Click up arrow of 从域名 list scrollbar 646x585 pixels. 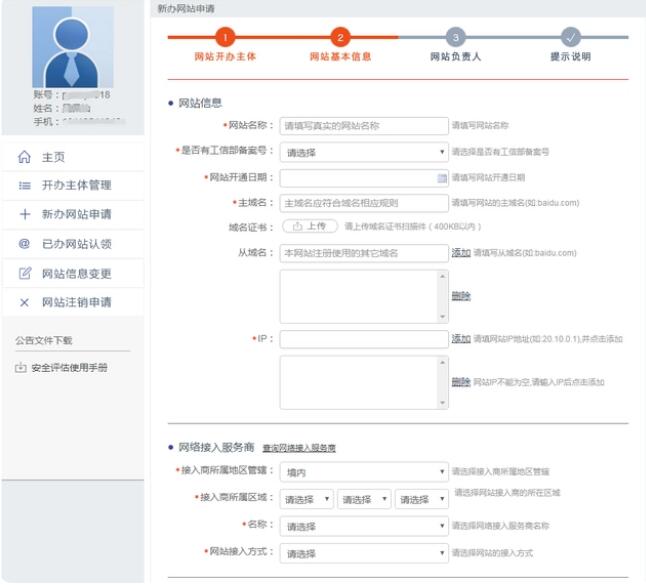point(442,276)
